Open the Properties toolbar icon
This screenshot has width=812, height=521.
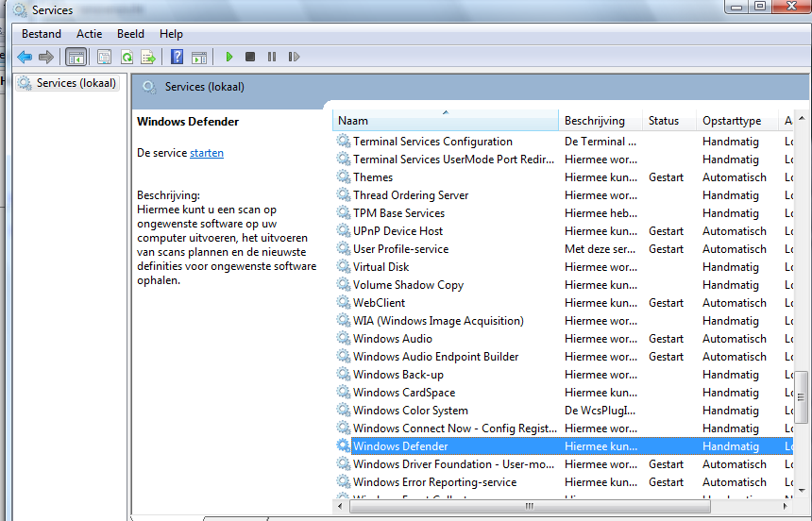coord(104,57)
